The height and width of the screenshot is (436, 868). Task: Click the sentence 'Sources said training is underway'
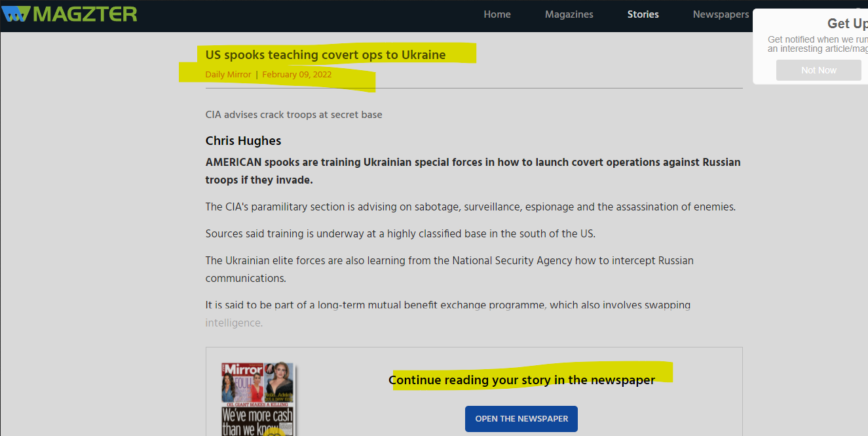[x=400, y=234]
